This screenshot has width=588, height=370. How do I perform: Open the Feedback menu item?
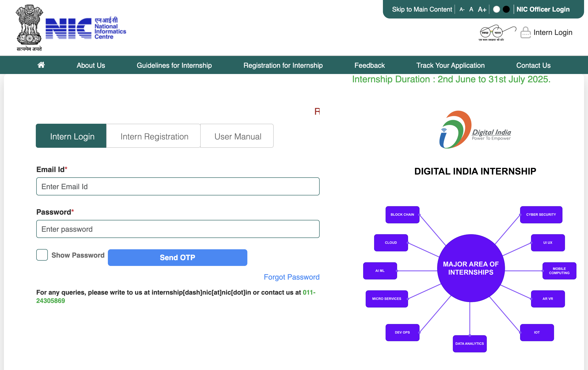click(x=370, y=65)
